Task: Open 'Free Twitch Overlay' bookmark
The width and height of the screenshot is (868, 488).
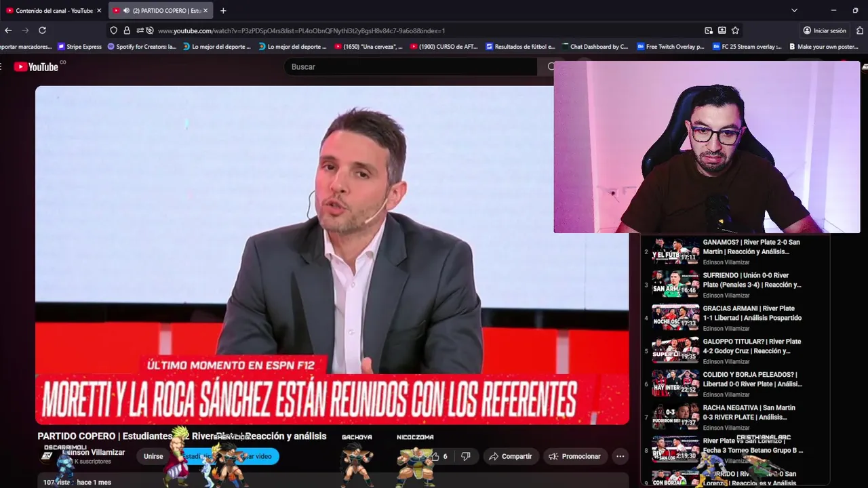Action: (x=671, y=47)
